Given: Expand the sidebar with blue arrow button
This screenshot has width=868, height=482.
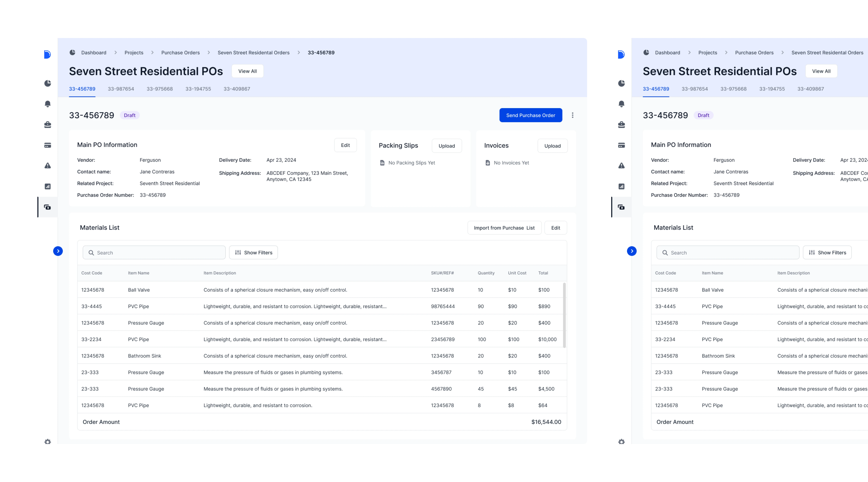Looking at the screenshot, I should (x=58, y=251).
